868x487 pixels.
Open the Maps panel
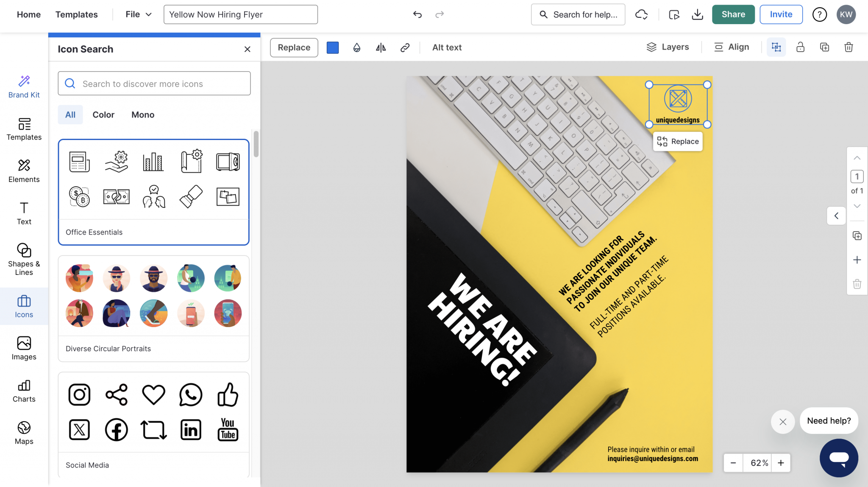click(24, 432)
